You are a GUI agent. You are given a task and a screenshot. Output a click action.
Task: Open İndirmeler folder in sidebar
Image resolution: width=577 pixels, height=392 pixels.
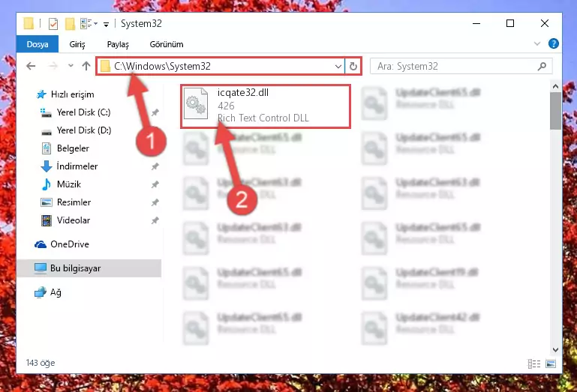click(x=69, y=166)
